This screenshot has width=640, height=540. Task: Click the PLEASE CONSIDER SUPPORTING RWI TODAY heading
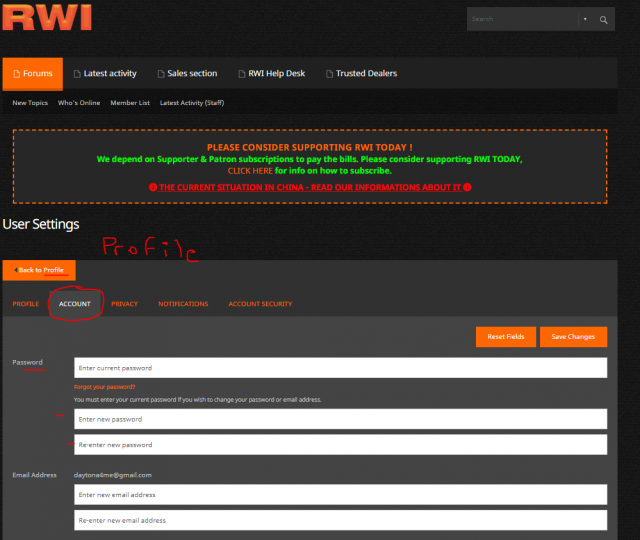click(309, 147)
